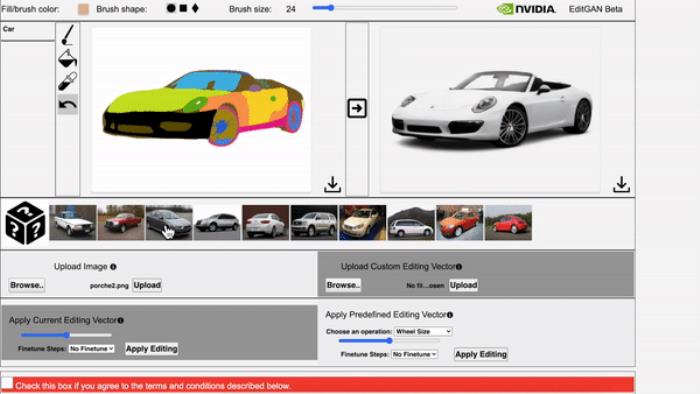Screen dimensions: 700x394
Task: Open Finetune Steps dropdown under Current Editing Vector
Action: coord(92,348)
